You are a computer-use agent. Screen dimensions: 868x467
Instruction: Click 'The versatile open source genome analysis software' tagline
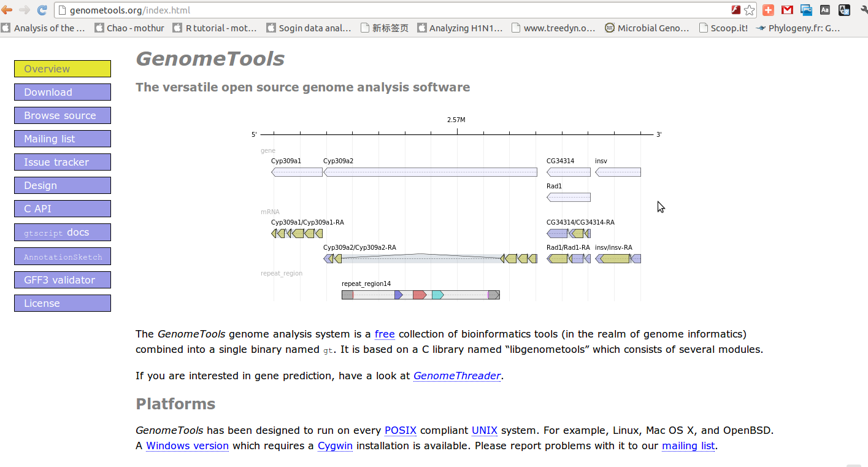pyautogui.click(x=303, y=87)
